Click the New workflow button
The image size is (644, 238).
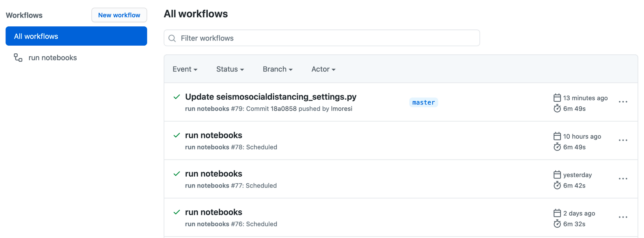pos(119,15)
